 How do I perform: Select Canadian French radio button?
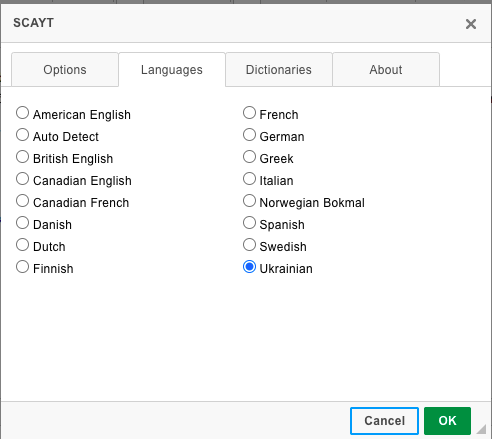[22, 201]
